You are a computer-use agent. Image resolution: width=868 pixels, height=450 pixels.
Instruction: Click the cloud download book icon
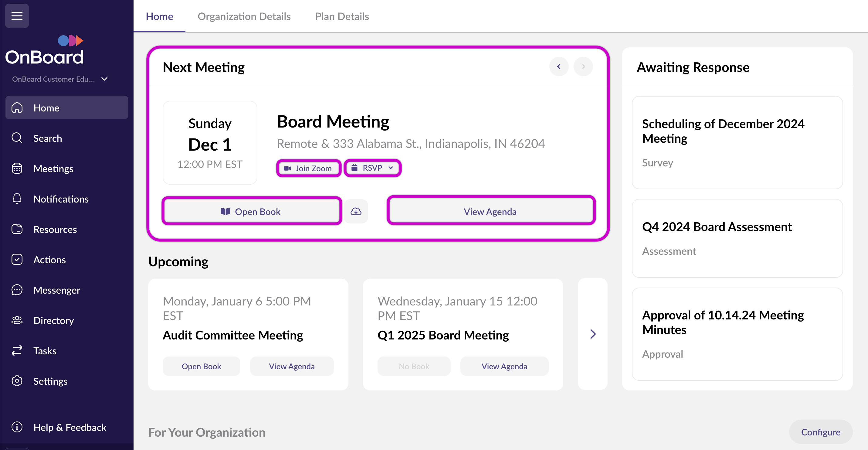pyautogui.click(x=356, y=211)
